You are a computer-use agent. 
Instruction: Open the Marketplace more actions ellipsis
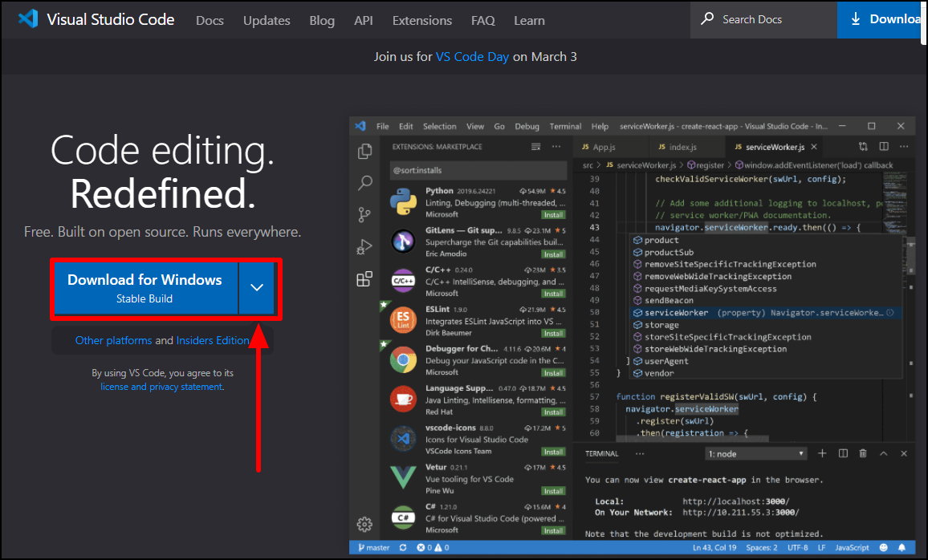(x=556, y=147)
